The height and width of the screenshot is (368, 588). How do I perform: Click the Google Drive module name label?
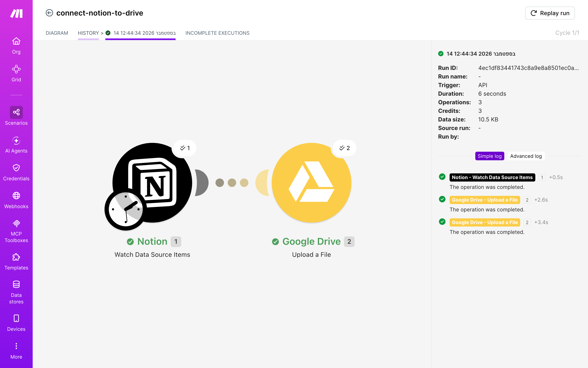pyautogui.click(x=312, y=241)
